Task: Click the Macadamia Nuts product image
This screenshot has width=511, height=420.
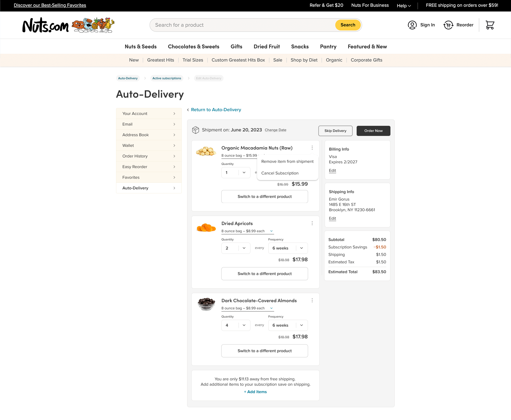Action: (206, 151)
